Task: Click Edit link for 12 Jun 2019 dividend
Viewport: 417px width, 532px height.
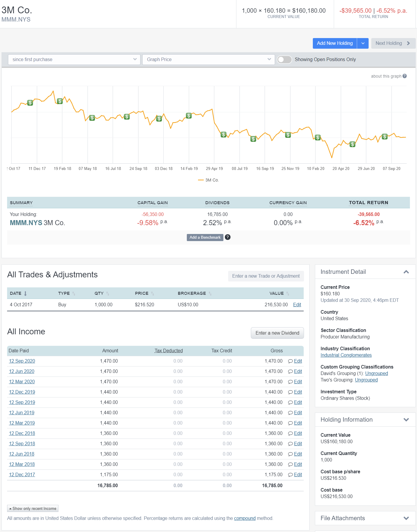Action: coord(298,413)
